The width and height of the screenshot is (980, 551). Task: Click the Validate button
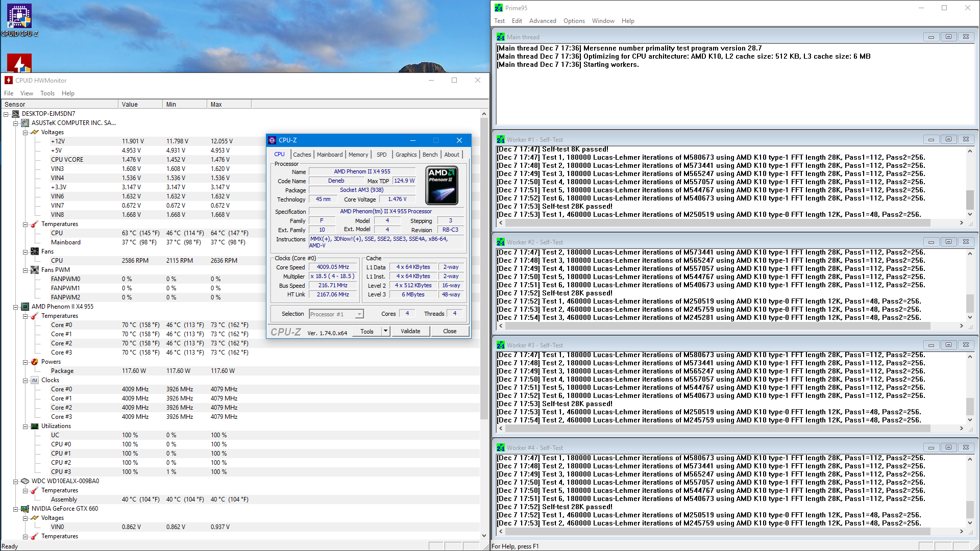pos(410,331)
